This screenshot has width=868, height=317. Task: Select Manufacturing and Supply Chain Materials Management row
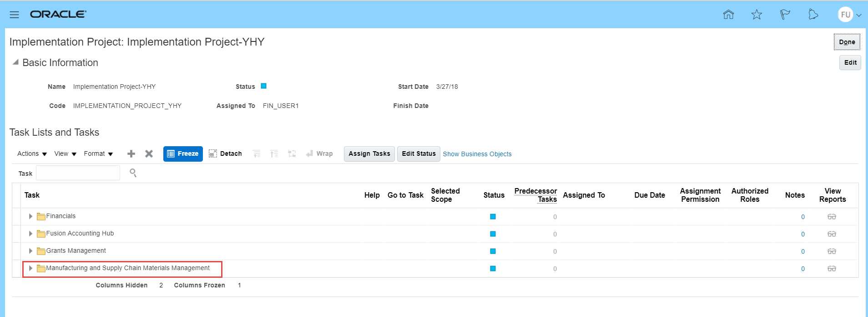tap(435, 268)
